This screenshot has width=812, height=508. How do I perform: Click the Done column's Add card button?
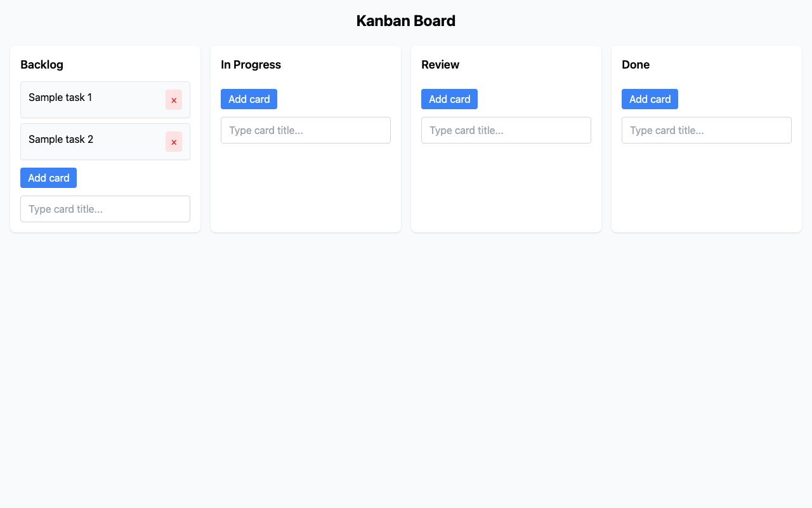650,99
